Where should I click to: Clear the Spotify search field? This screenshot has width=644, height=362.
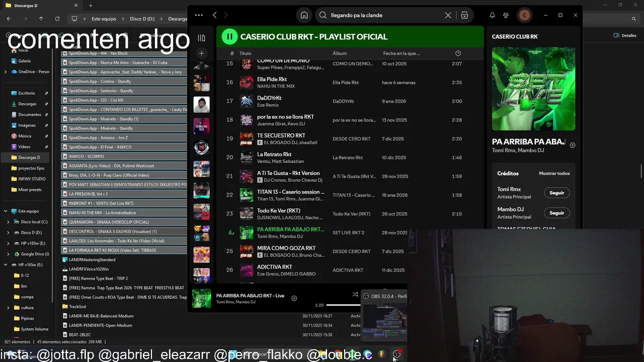[448, 15]
